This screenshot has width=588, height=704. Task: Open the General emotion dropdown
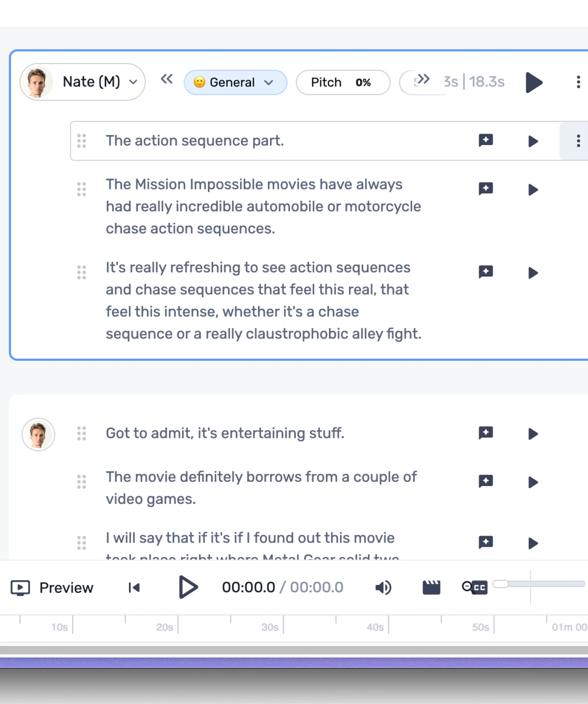[x=235, y=82]
